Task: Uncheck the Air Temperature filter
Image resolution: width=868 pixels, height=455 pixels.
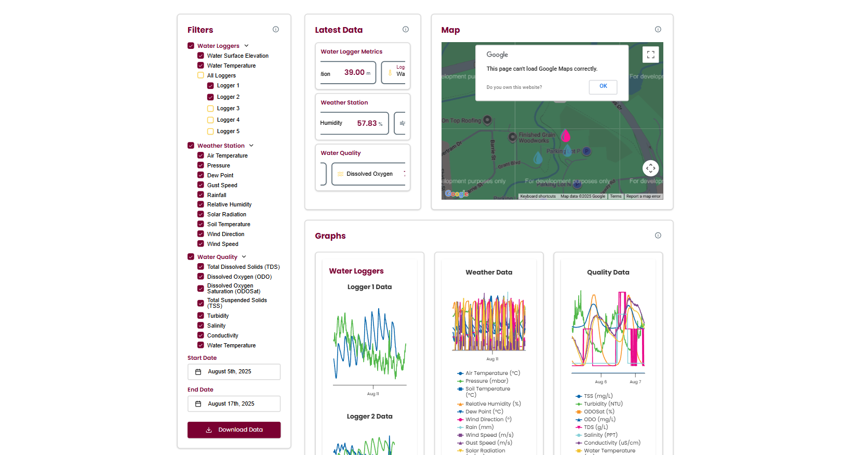Action: click(201, 155)
